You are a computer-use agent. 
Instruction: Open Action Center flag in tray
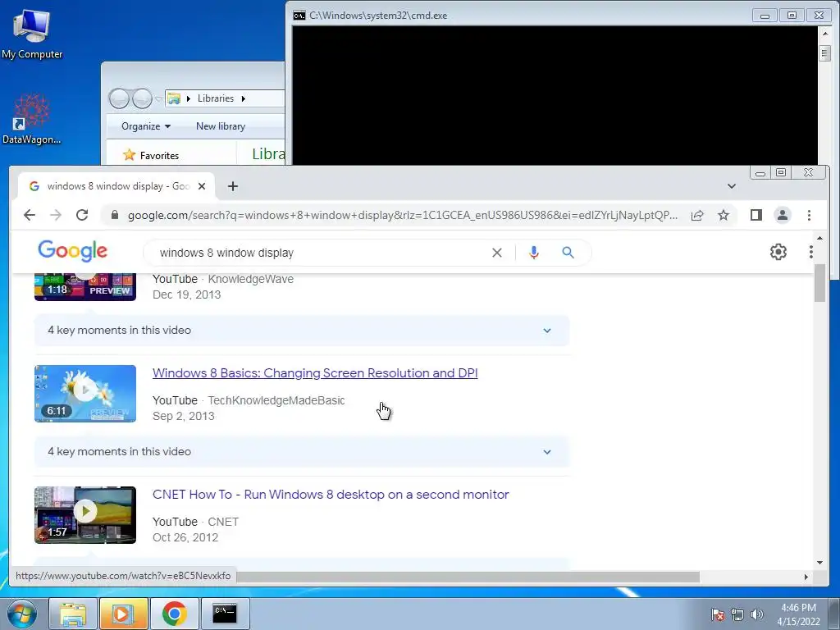point(717,614)
